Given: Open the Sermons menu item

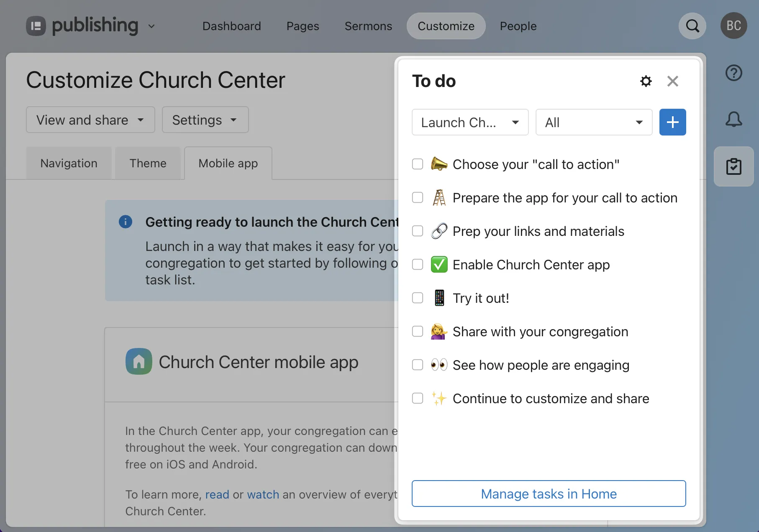Looking at the screenshot, I should click(368, 26).
